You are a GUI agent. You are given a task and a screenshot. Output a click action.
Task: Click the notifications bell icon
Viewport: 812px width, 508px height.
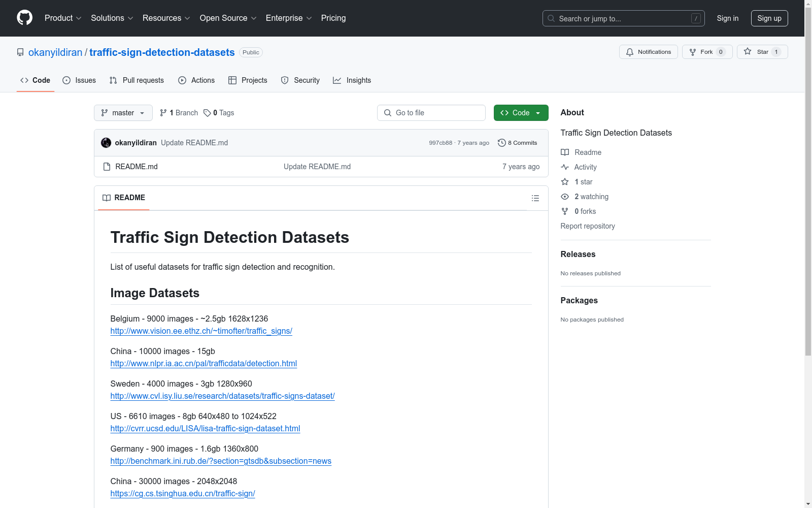point(630,52)
